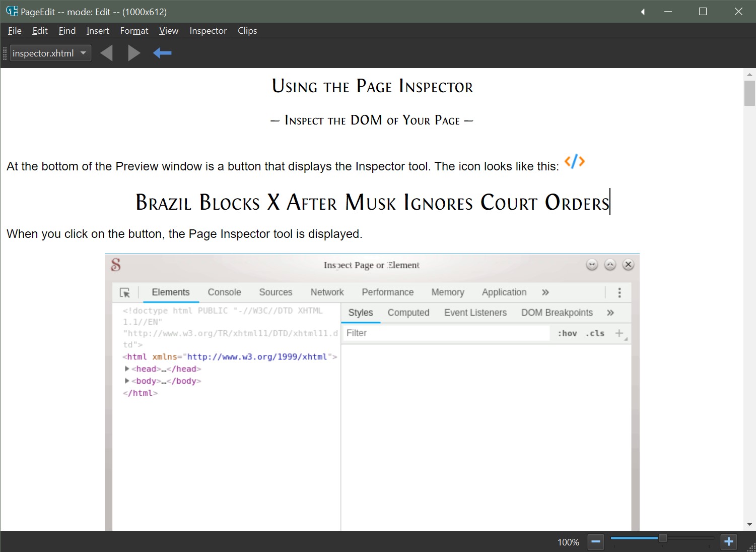This screenshot has height=552, width=756.
Task: Select the Sources tab in screenshot
Action: [x=276, y=292]
